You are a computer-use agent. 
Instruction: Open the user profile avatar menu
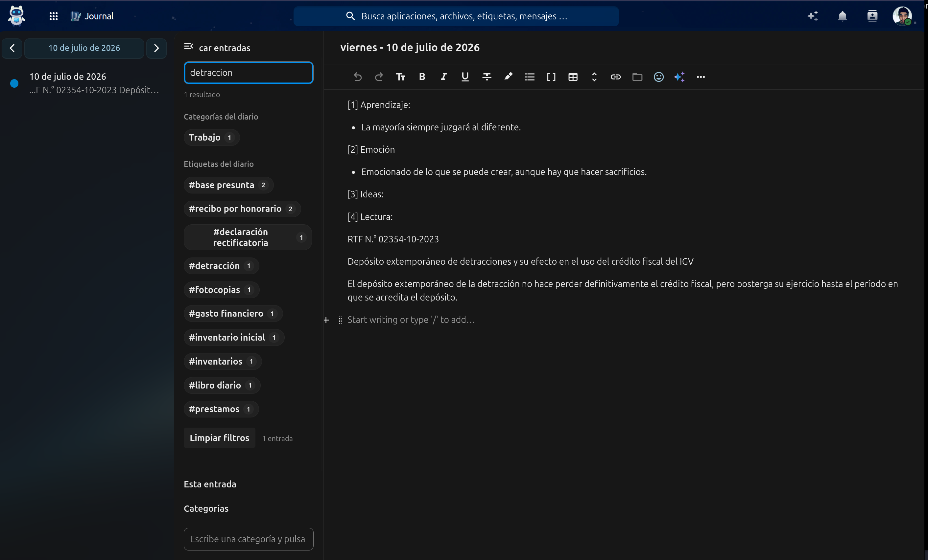click(902, 16)
